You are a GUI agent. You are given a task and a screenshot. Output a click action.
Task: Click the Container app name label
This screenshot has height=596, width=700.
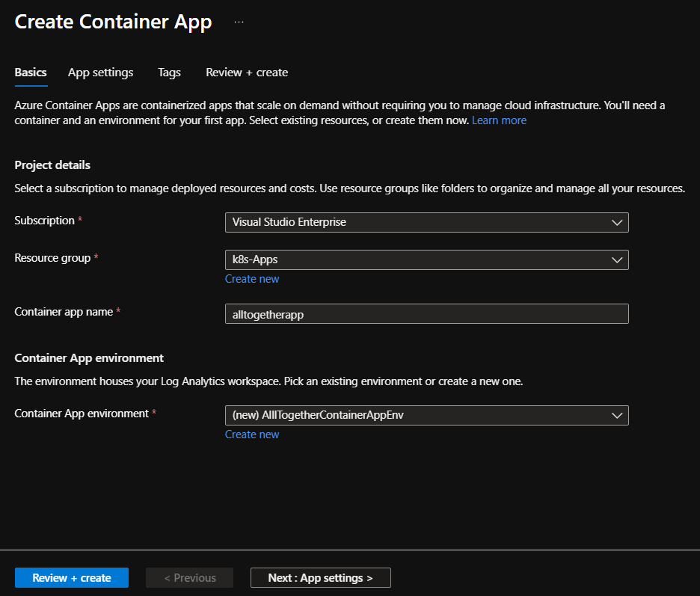point(64,312)
